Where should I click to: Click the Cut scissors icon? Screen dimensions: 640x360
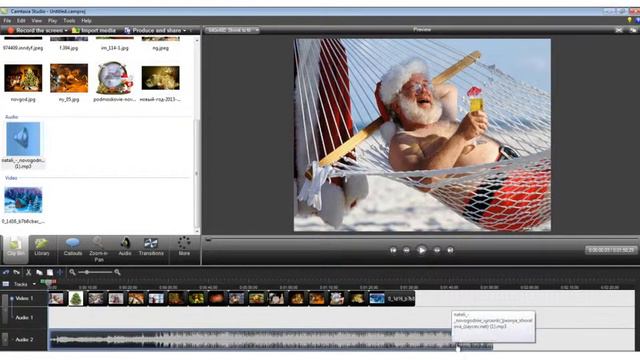(x=29, y=272)
